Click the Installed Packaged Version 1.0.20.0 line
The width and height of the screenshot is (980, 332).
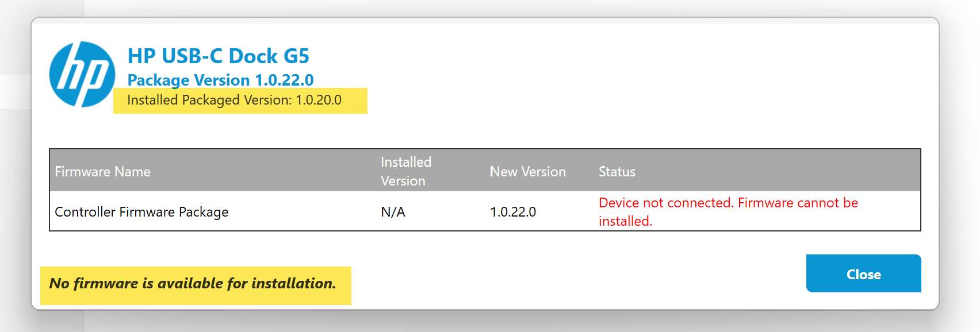(x=234, y=100)
